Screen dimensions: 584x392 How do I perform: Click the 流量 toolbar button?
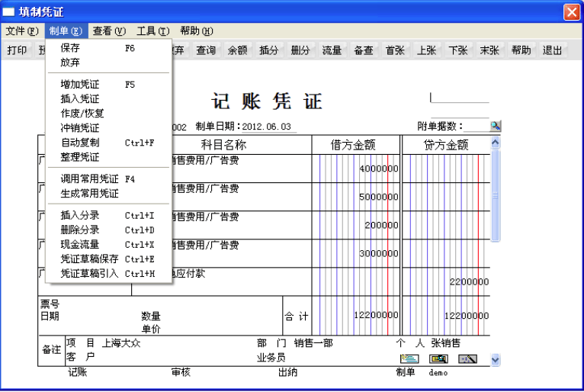(332, 50)
